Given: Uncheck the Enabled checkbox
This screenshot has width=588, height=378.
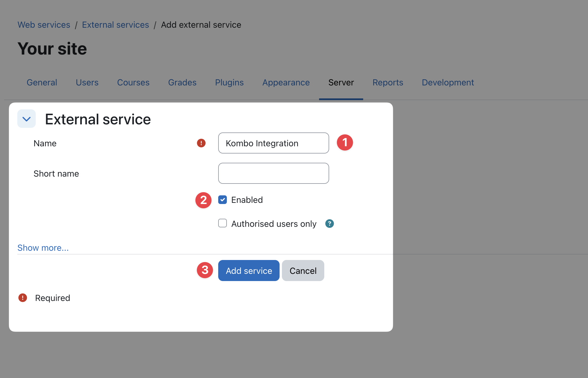Looking at the screenshot, I should click(223, 200).
